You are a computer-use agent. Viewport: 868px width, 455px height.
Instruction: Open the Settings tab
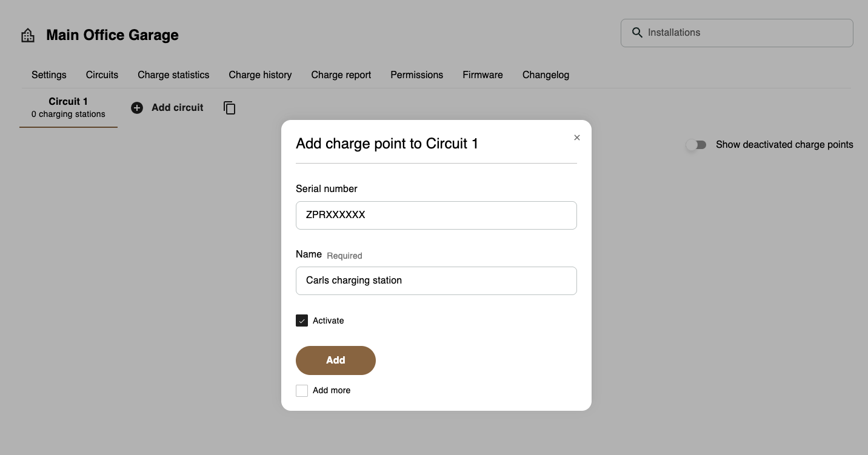tap(49, 75)
